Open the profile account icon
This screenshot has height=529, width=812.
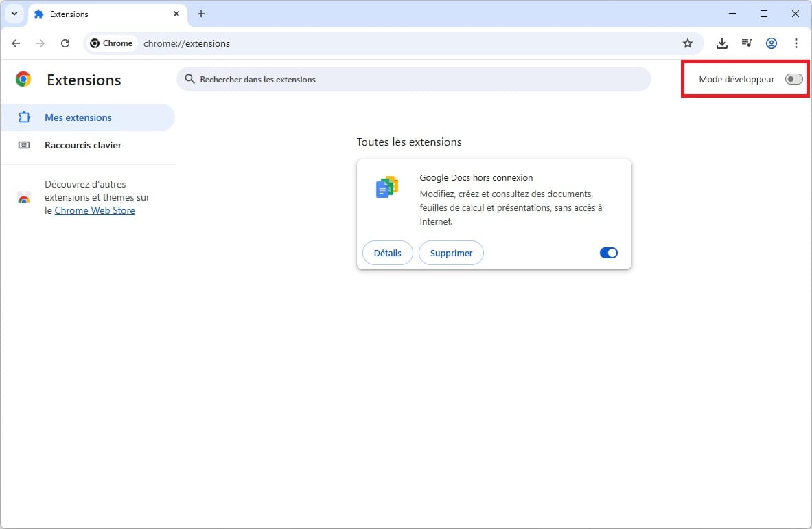tap(772, 43)
